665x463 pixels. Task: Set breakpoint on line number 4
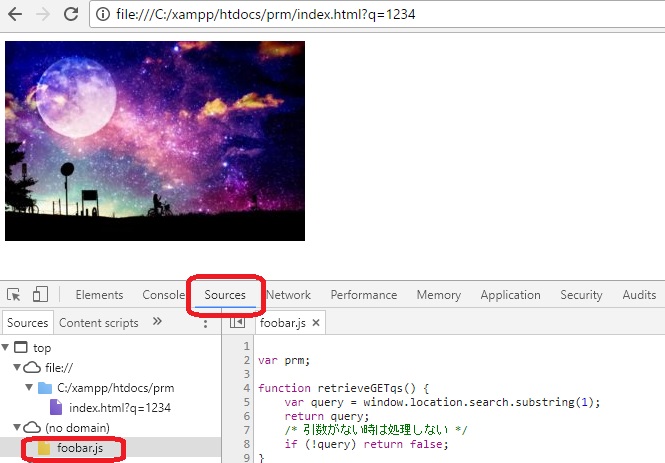246,388
